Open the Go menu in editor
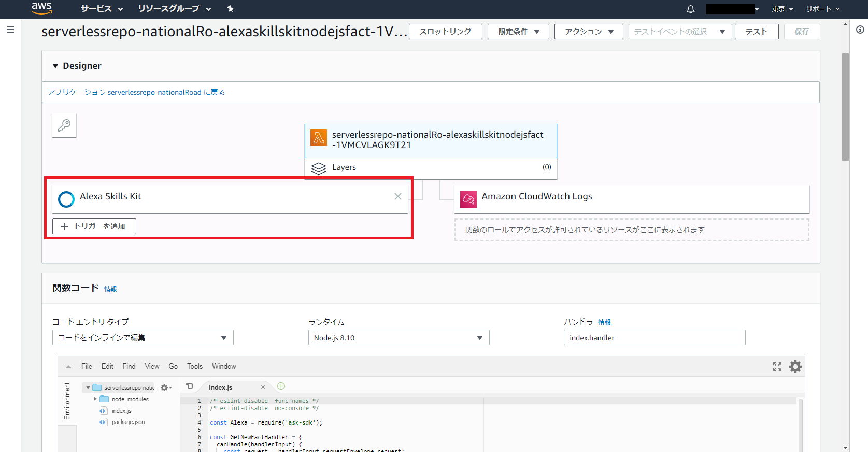 click(173, 366)
